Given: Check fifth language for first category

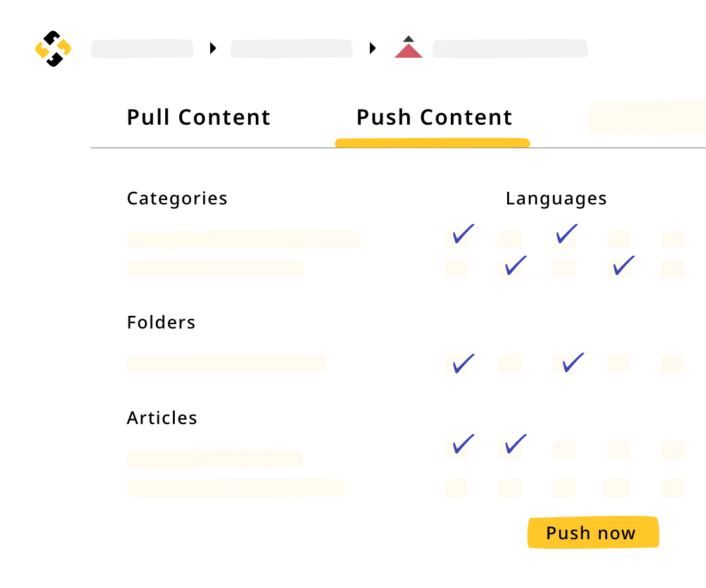Looking at the screenshot, I should click(672, 240).
